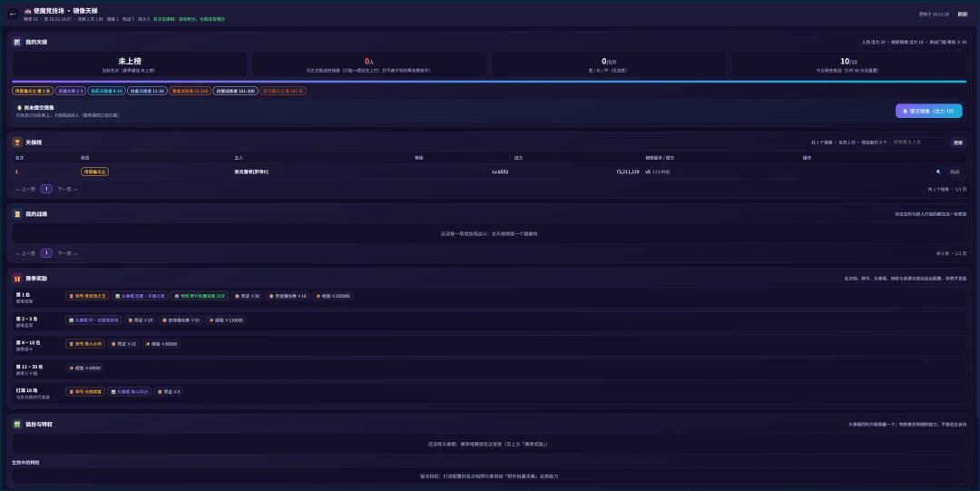Click the avatar frame chip in 第2~3名 row
Image resolution: width=980 pixels, height=491 pixels.
click(93, 319)
